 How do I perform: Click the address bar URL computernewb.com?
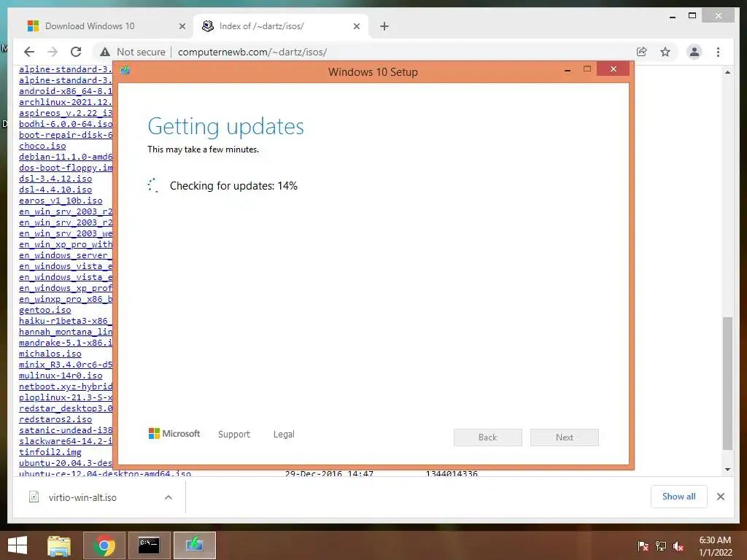(x=252, y=52)
